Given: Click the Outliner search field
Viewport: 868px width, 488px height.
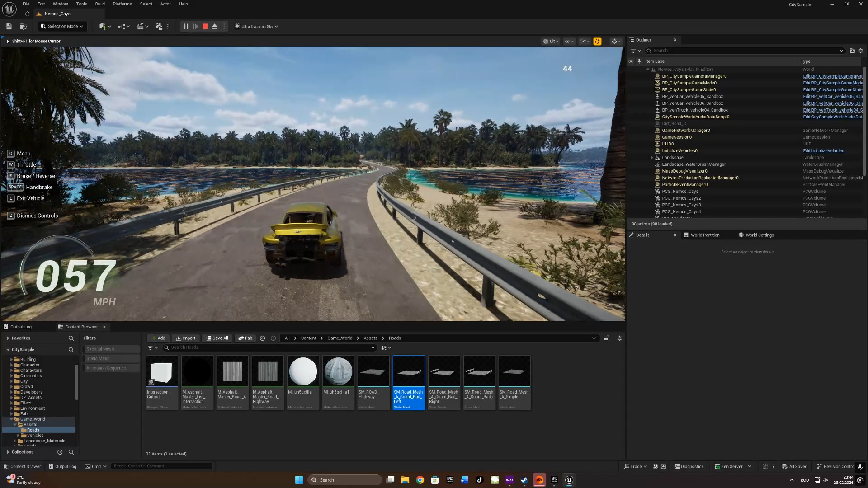Looking at the screenshot, I should click(x=745, y=51).
